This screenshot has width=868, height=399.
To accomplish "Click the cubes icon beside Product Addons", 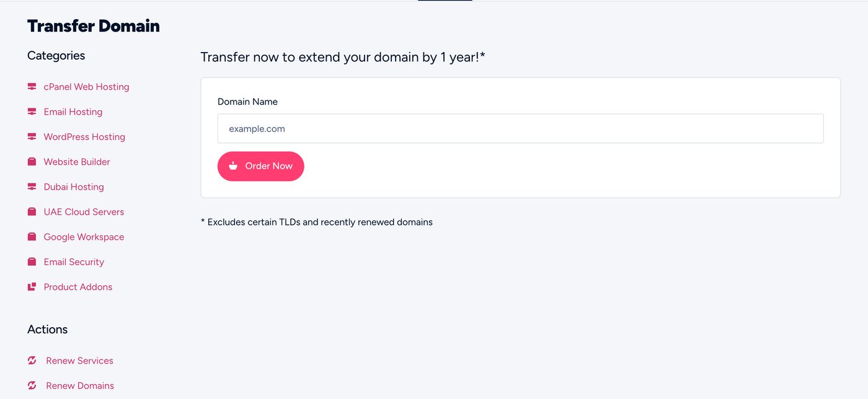I will tap(32, 287).
